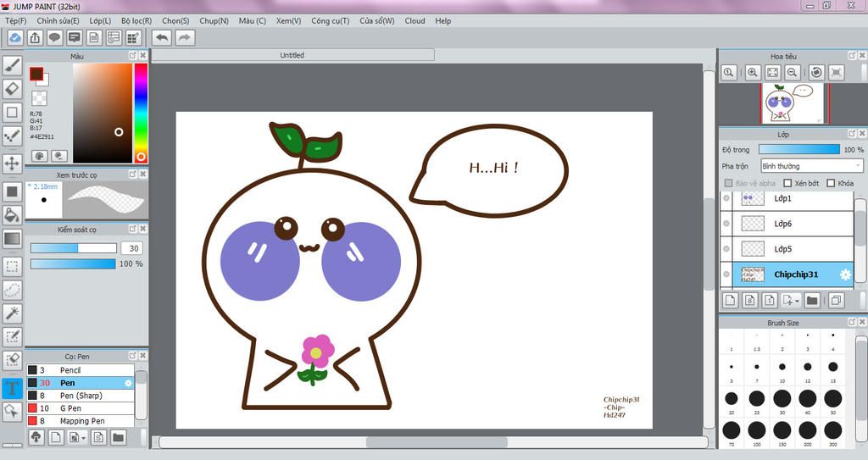Screen dimensions: 868x460
Task: Redo the last action
Action: (185, 37)
